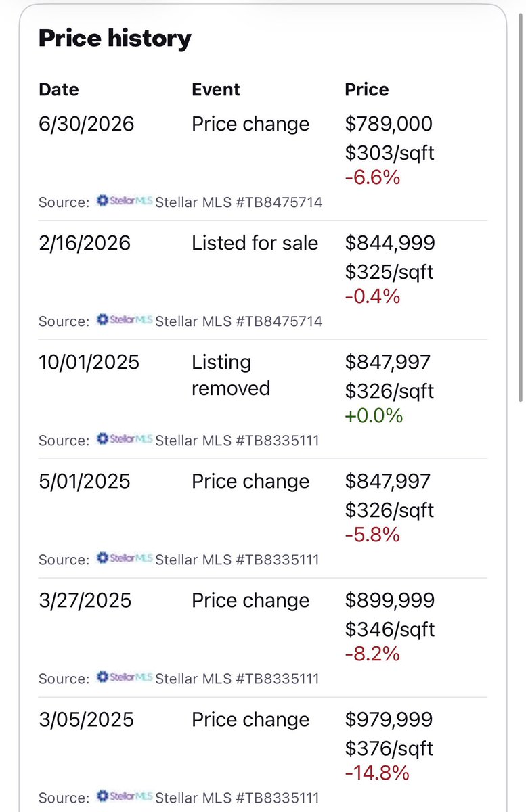Click the 2/16/2026 date entry
This screenshot has height=812, width=526.
[x=85, y=243]
